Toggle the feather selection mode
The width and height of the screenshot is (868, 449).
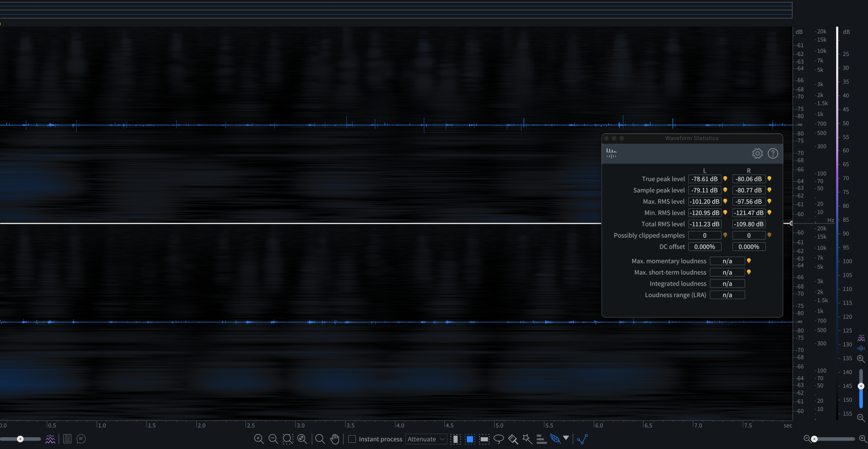point(555,439)
